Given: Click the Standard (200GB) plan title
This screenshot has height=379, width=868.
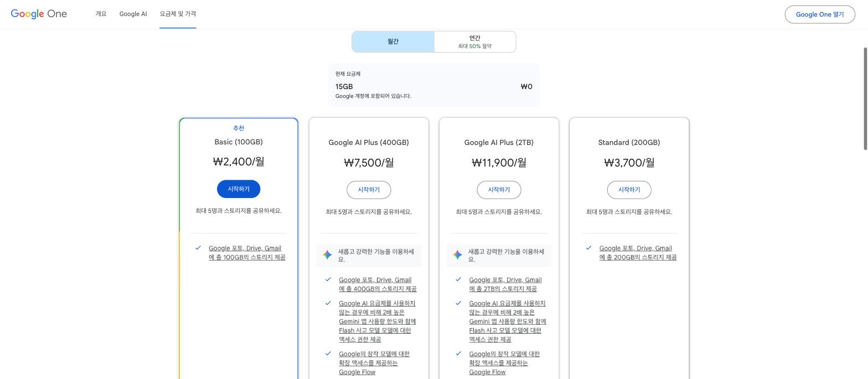Looking at the screenshot, I should (x=629, y=143).
